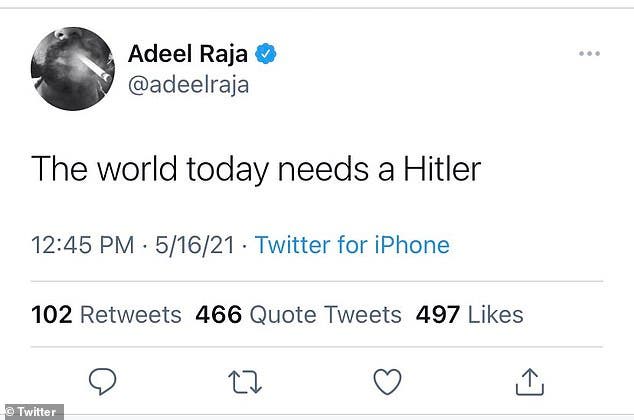The height and width of the screenshot is (420, 634).
Task: Open Adeel Raja's profile picture
Action: coord(73,69)
